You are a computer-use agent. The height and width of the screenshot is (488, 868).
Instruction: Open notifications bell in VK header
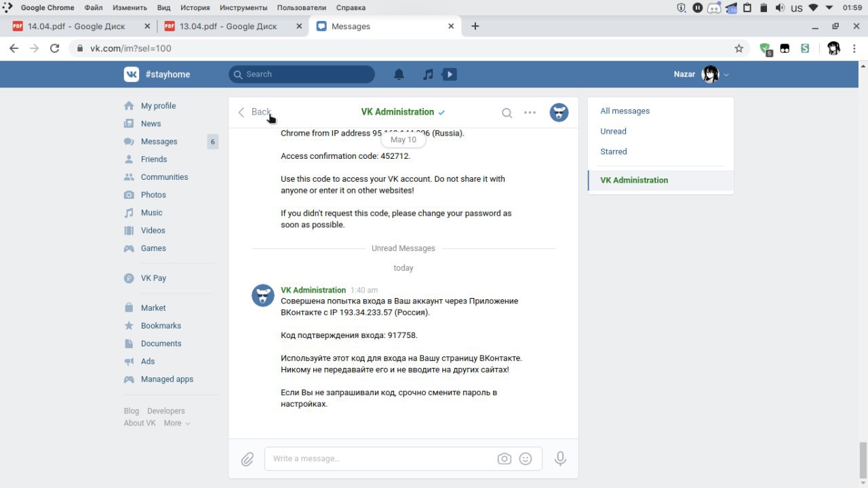(399, 75)
